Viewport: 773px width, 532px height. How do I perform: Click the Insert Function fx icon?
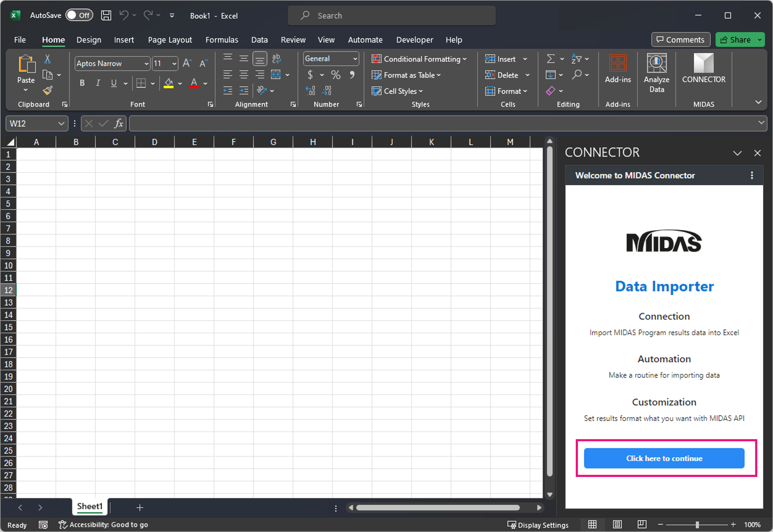118,124
